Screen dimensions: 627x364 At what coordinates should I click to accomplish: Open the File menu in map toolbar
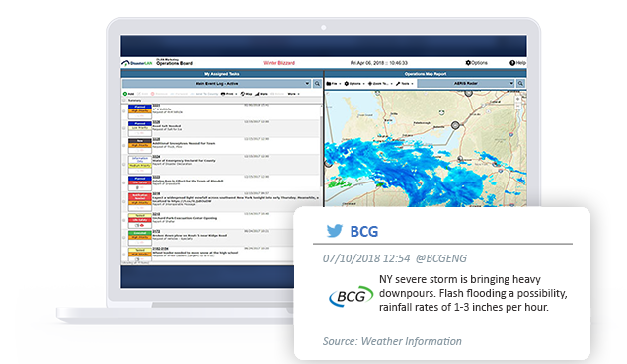332,84
